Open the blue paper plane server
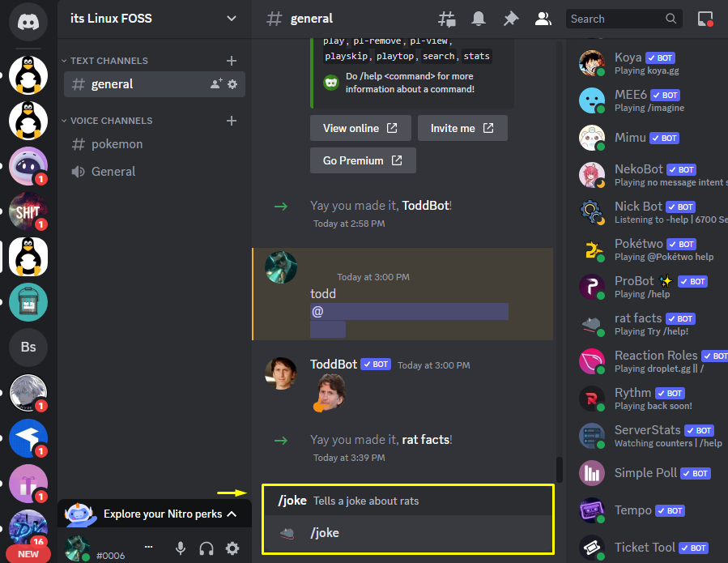728x563 pixels. pos(28,438)
